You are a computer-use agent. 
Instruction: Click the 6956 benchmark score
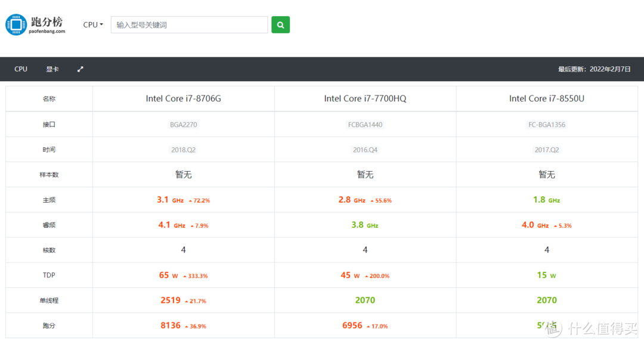pyautogui.click(x=352, y=326)
